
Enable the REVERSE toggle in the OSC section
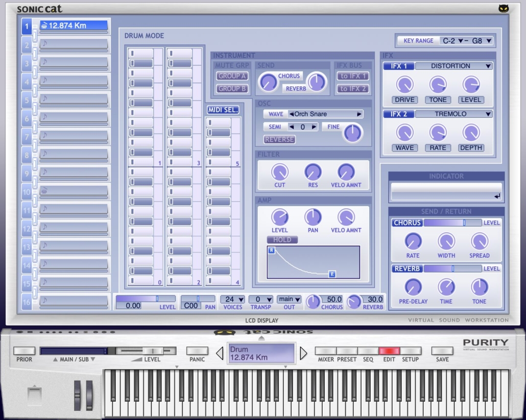pos(279,139)
